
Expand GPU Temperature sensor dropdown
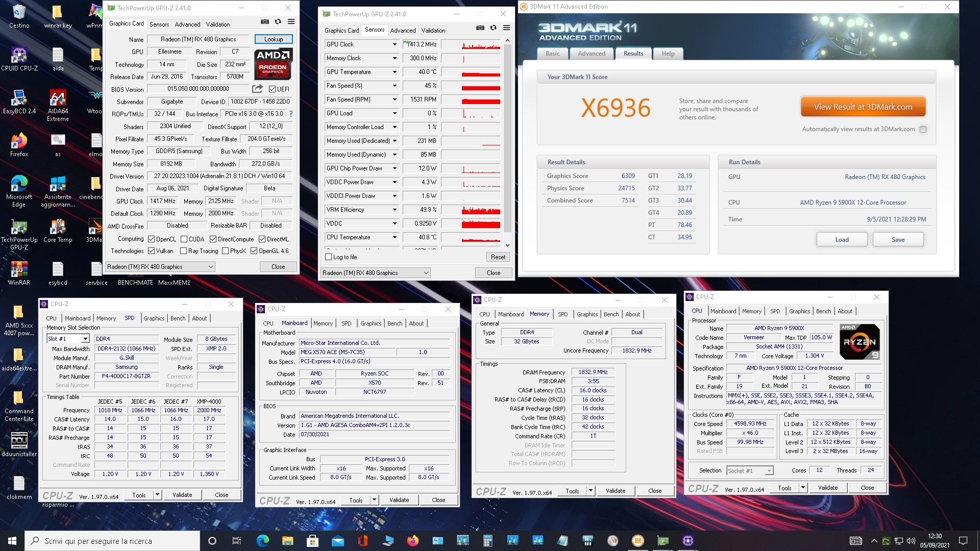(x=395, y=72)
